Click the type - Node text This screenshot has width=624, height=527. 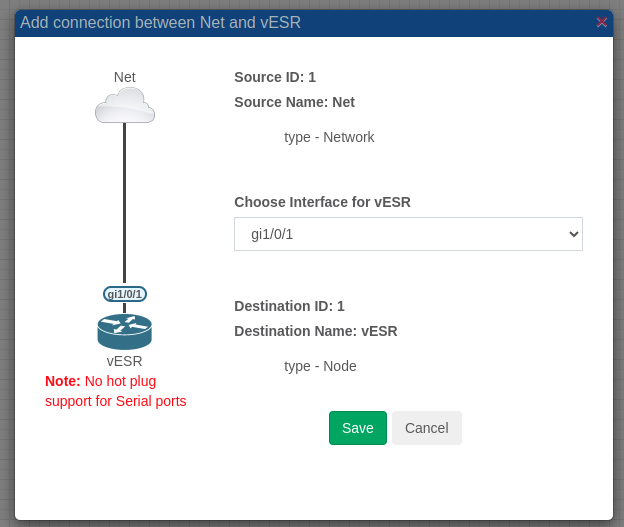click(320, 366)
